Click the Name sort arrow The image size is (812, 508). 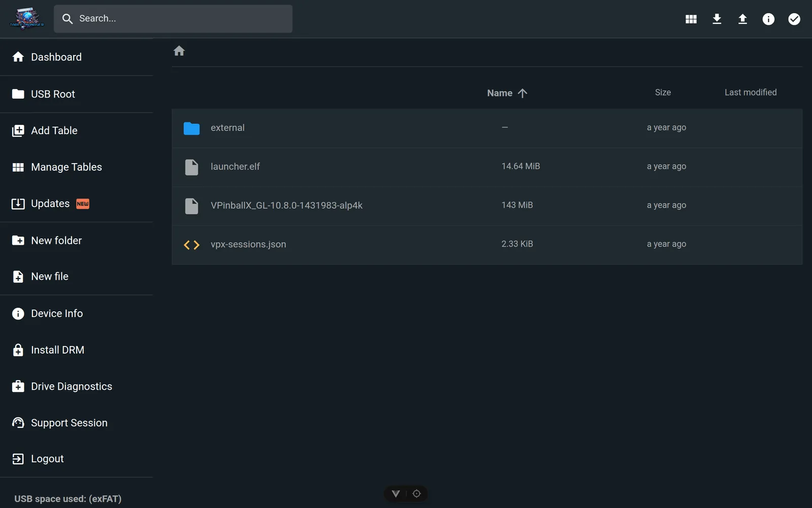(x=522, y=93)
